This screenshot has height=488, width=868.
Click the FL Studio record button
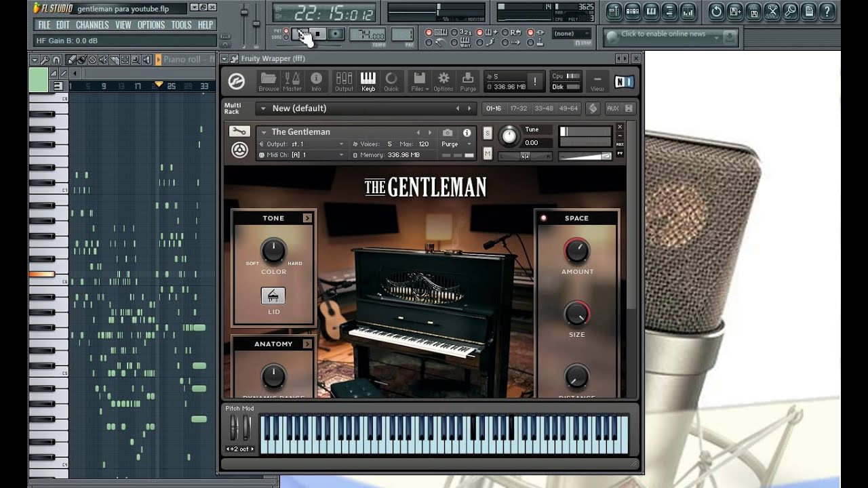coord(336,34)
